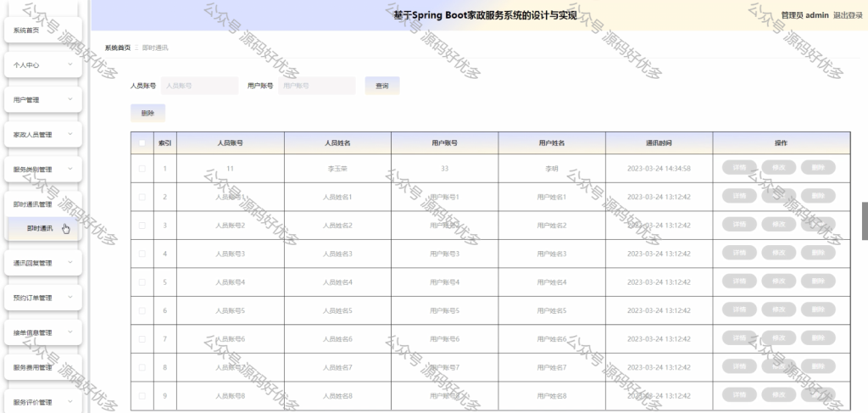The image size is (868, 413).
Task: Expand the 接单信息管理 sidebar menu
Action: click(x=43, y=332)
